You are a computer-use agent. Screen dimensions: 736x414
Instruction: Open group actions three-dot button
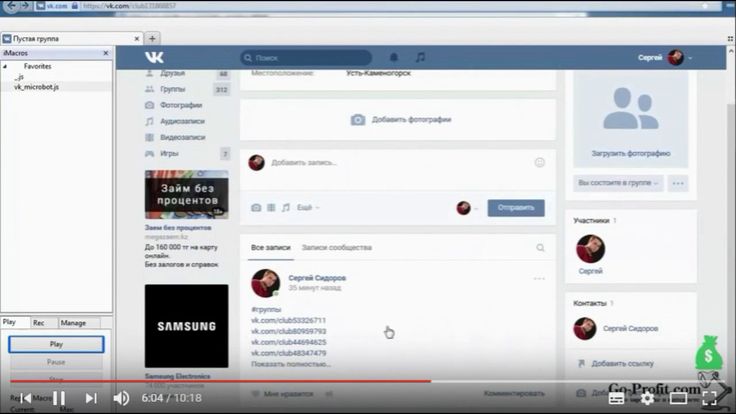[x=678, y=183]
